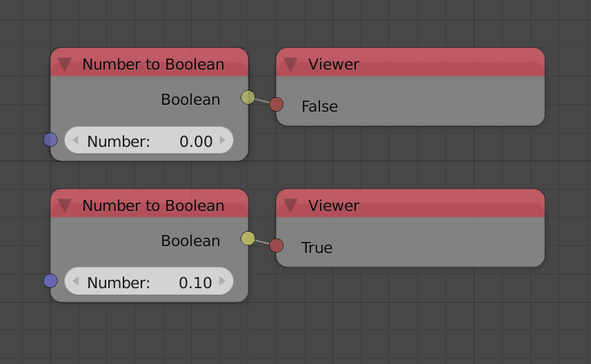Collapse the bottom Viewer node showing True
This screenshot has height=364, width=591.
pos(290,205)
